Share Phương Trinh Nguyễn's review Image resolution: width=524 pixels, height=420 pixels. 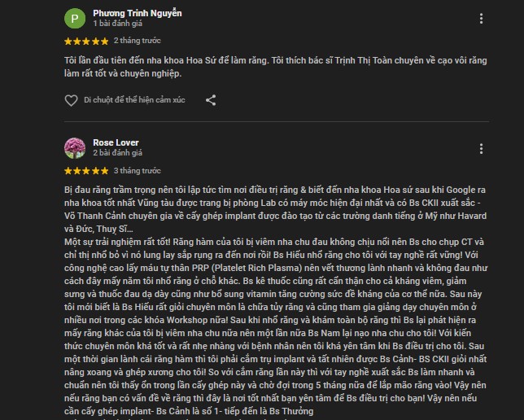(x=211, y=100)
